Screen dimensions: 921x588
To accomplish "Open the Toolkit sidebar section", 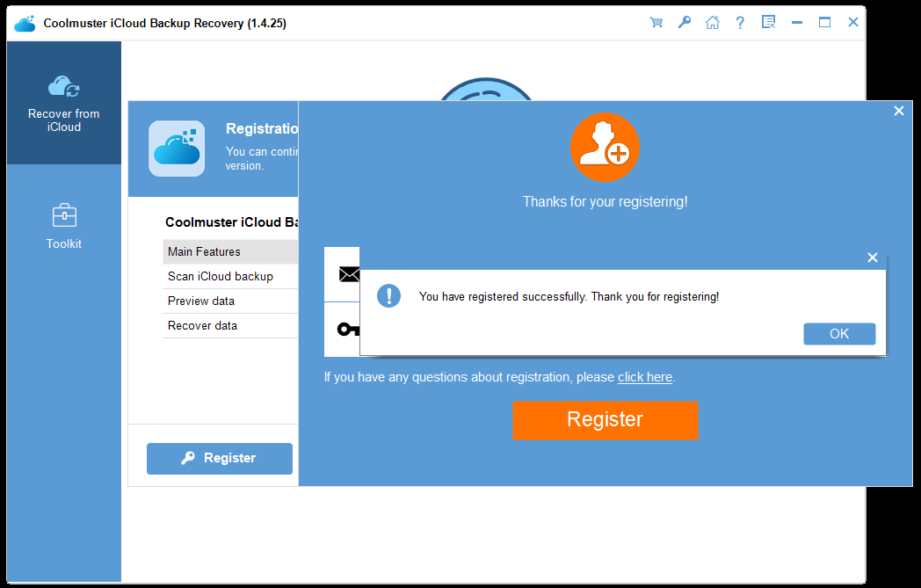I will (64, 226).
